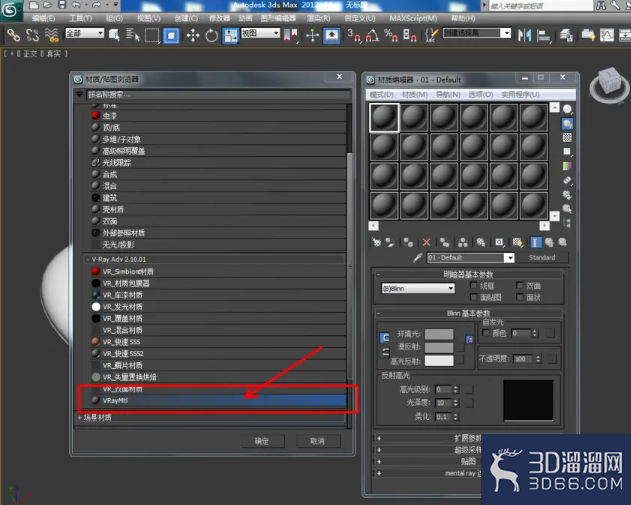This screenshot has width=631, height=505.
Task: Click the Mirror tool in main toolbar
Action: tap(524, 35)
